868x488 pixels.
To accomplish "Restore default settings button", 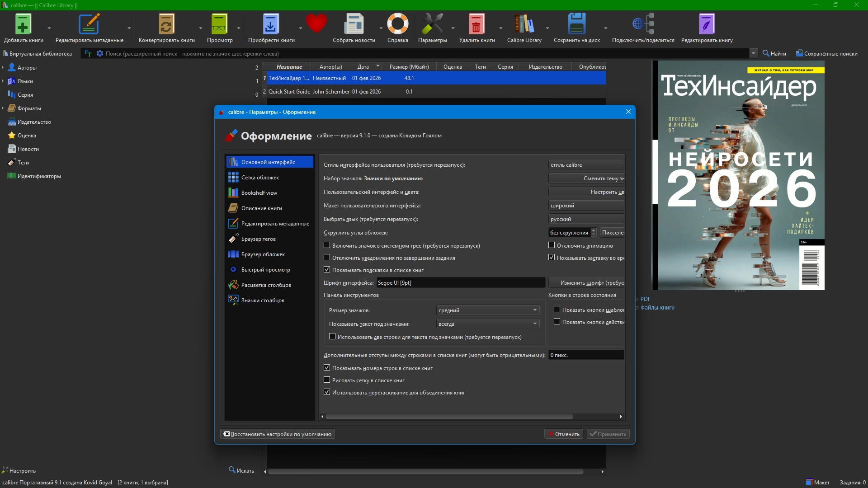I will point(277,434).
